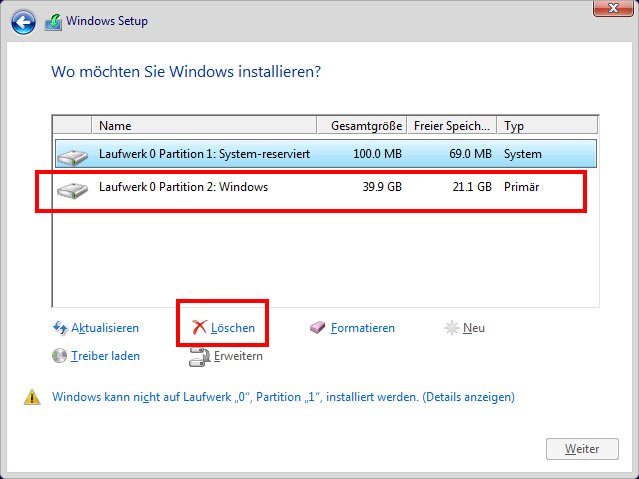Click the pink eraser Formatieren icon

click(317, 327)
